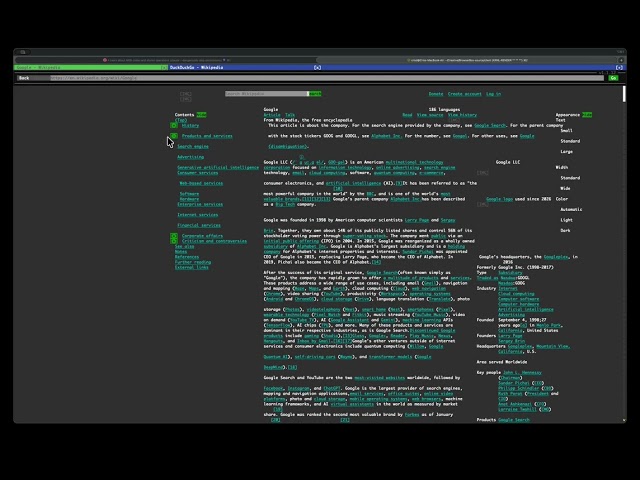This screenshot has width=640, height=480.
Task: Close the DuckDuckGo – Wikipedia tab
Action: coord(317,67)
